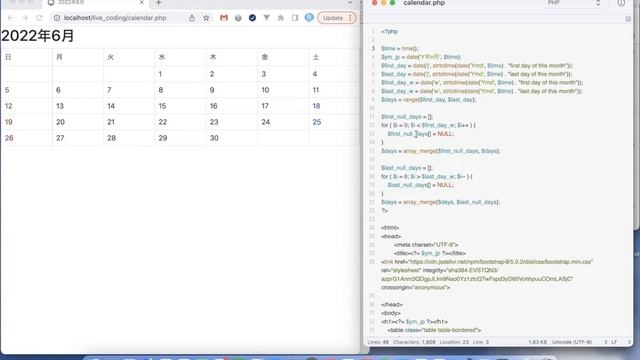Click the calendar.php editor window title
Viewport: 640px width, 360px height.
pyautogui.click(x=424, y=3)
